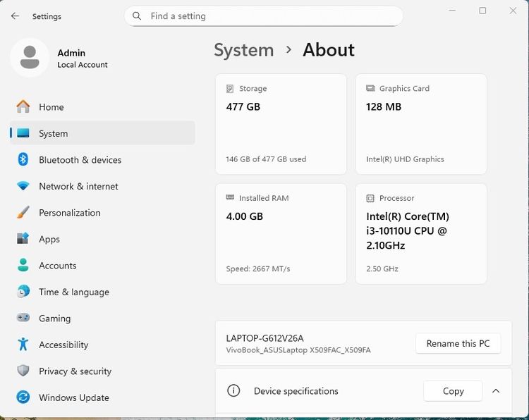Open the Accounts settings page
Screen dimensions: 529x420
coord(57,266)
